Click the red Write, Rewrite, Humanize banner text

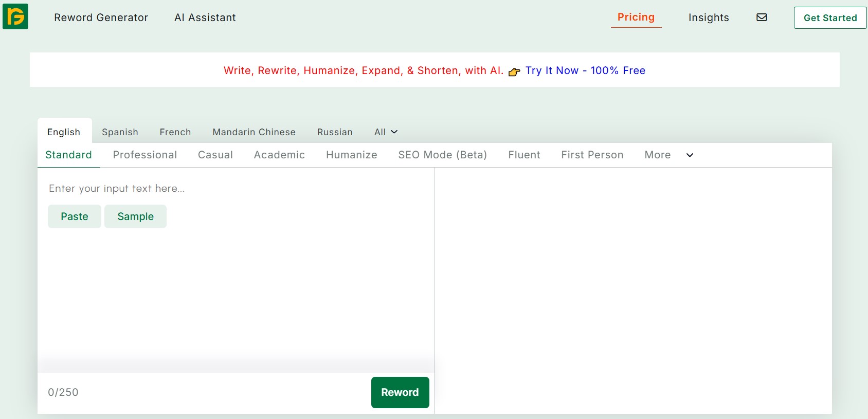364,70
